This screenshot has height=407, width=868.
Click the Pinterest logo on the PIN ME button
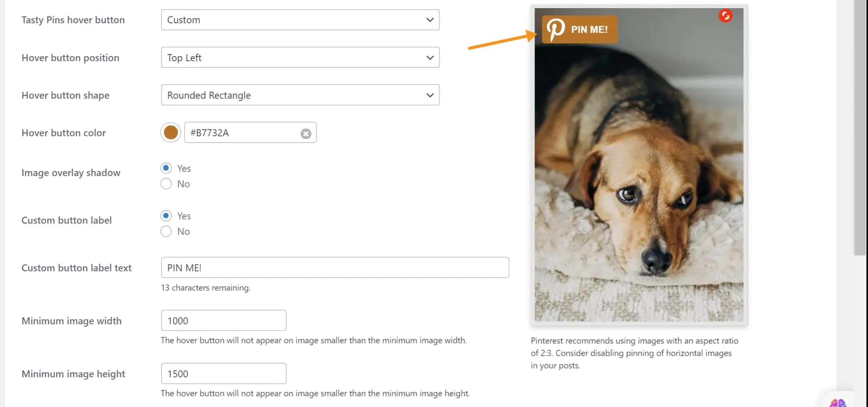click(555, 29)
